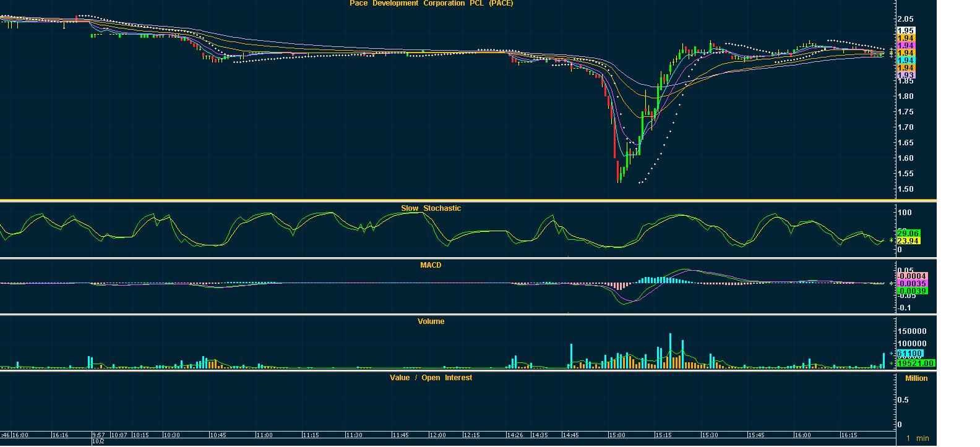This screenshot has height=447, width=980.
Task: Click the 100 stochastic axis label
Action: pos(904,213)
